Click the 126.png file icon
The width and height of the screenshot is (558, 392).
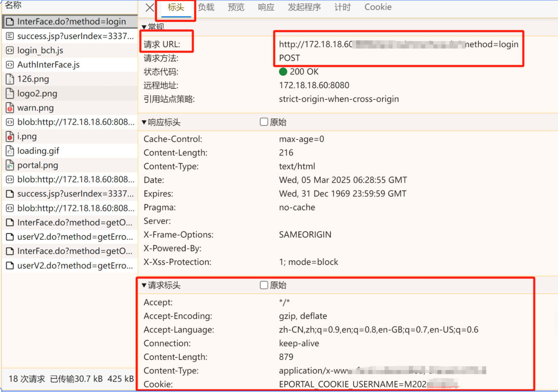(10, 79)
